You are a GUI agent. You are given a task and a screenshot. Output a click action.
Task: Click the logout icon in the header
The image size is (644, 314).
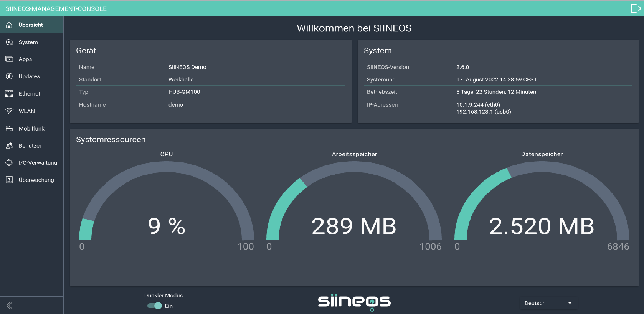[x=636, y=8]
